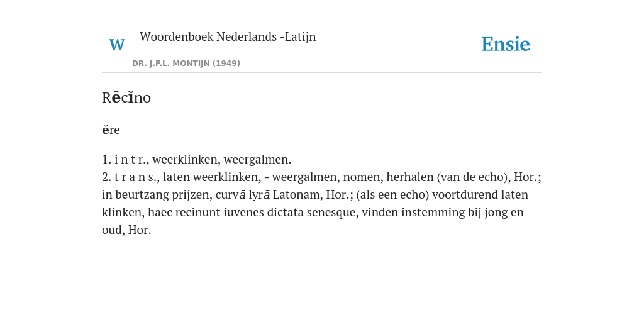Image resolution: width=644 pixels, height=322 pixels.
Task: Select the spaced t r a n s. label
Action: (x=136, y=177)
